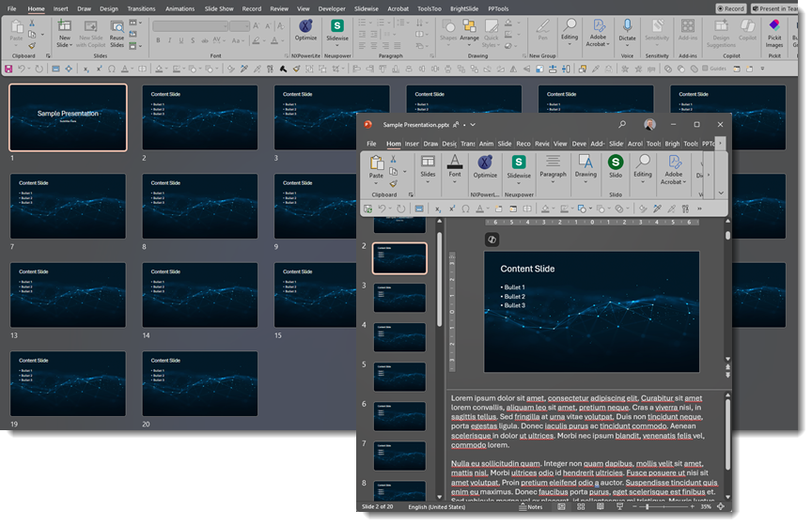Open Pickit Images in back window
Image resolution: width=812 pixels, height=526 pixels.
click(x=774, y=34)
